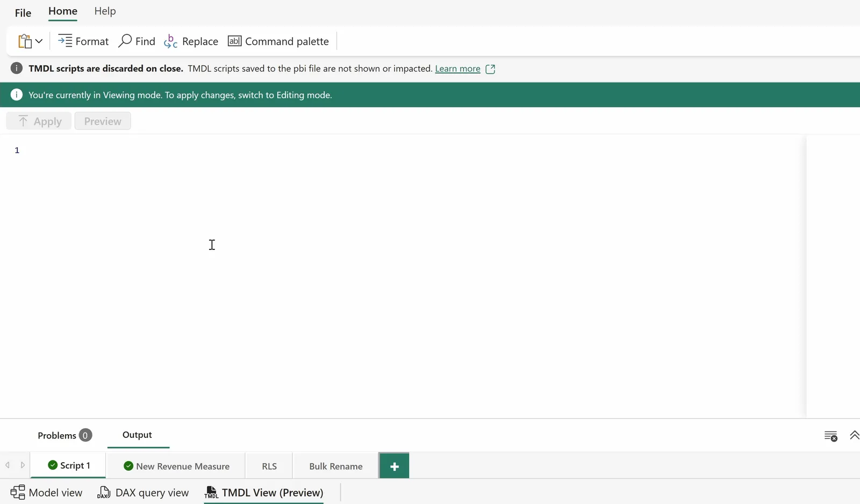Open the Find tool

pos(137,41)
